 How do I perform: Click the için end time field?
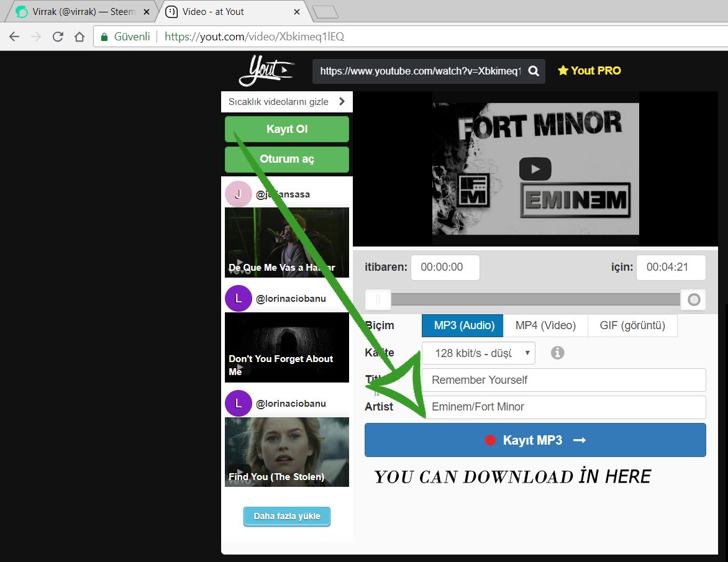coord(671,267)
